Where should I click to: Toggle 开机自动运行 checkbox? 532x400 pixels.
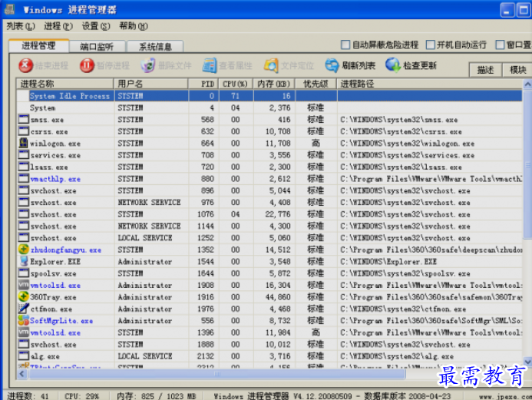[x=430, y=45]
